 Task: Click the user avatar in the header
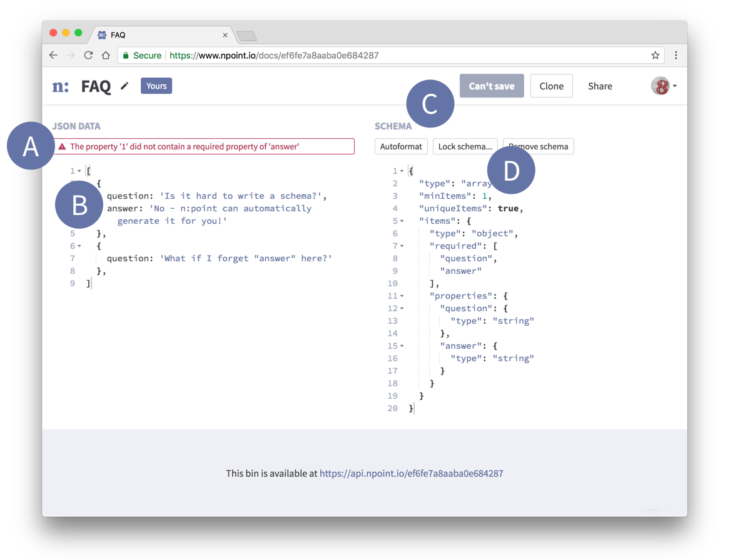click(660, 86)
